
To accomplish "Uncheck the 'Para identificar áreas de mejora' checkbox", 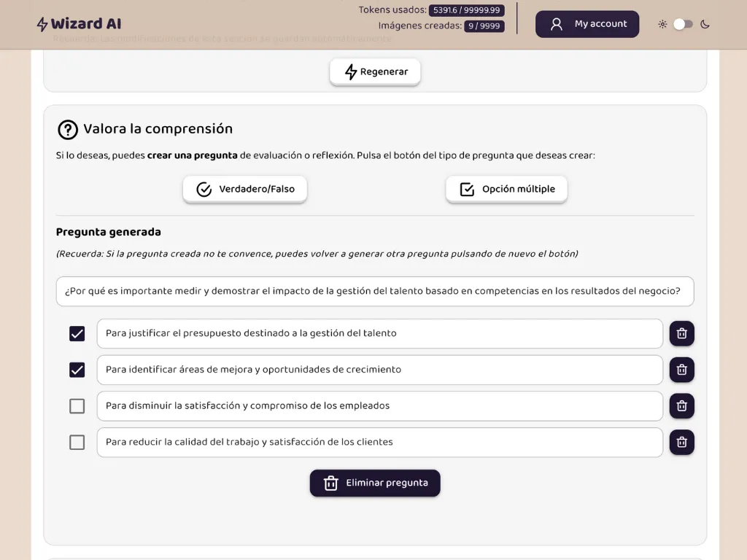I will click(x=77, y=370).
